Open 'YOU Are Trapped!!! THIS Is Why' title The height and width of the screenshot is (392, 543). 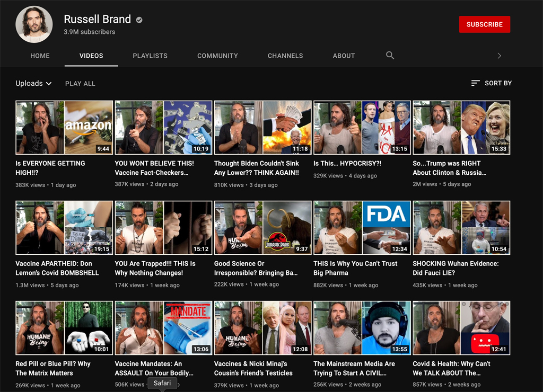(x=155, y=268)
